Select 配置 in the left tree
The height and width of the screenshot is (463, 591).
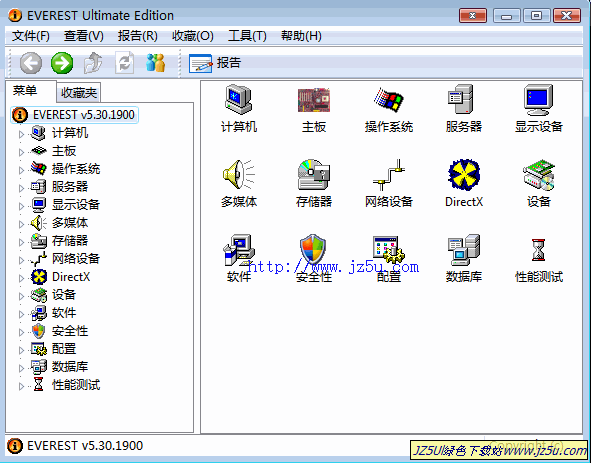(64, 349)
